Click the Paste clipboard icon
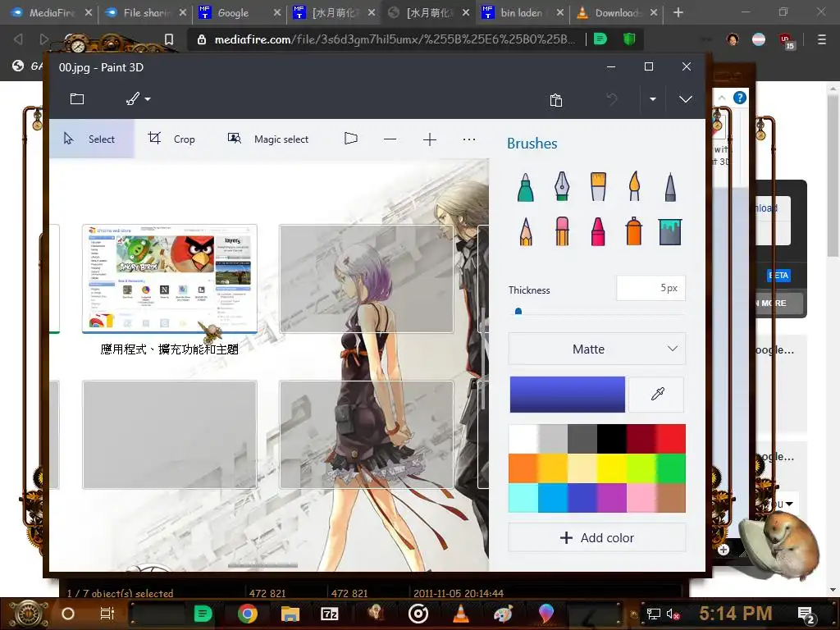Image resolution: width=840 pixels, height=630 pixels. [x=556, y=99]
